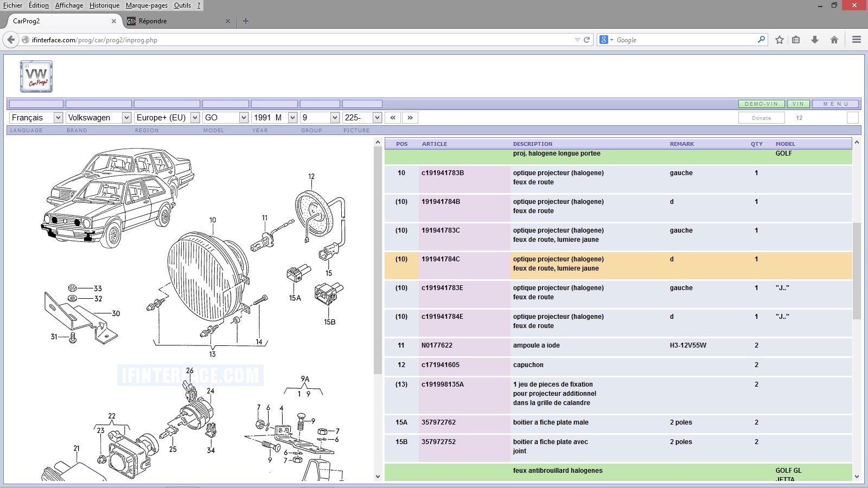The image size is (868, 488).
Task: Select article c191941783B
Action: click(x=443, y=173)
